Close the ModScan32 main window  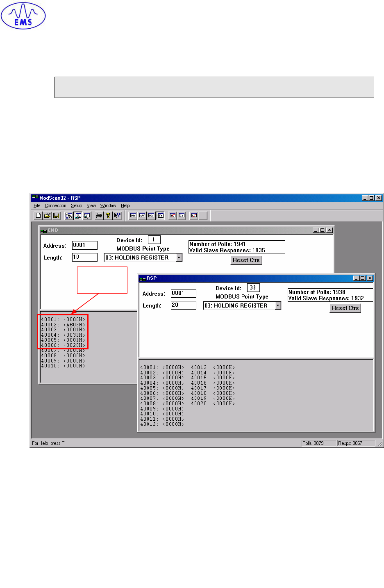(x=379, y=198)
